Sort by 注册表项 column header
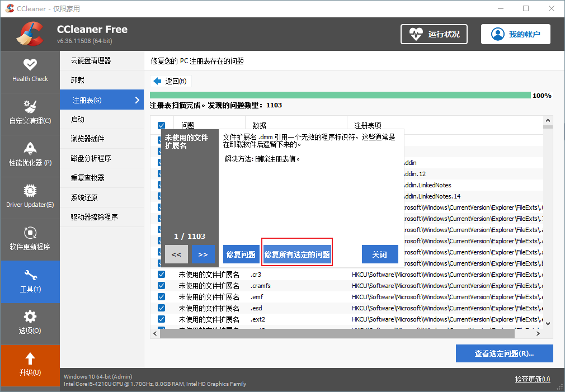The height and width of the screenshot is (392, 565). [x=368, y=125]
